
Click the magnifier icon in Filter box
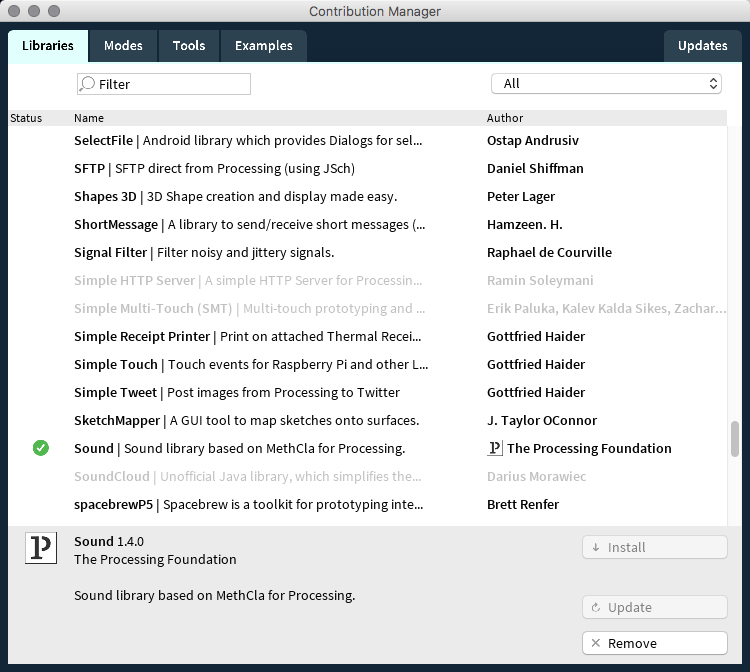click(x=87, y=84)
